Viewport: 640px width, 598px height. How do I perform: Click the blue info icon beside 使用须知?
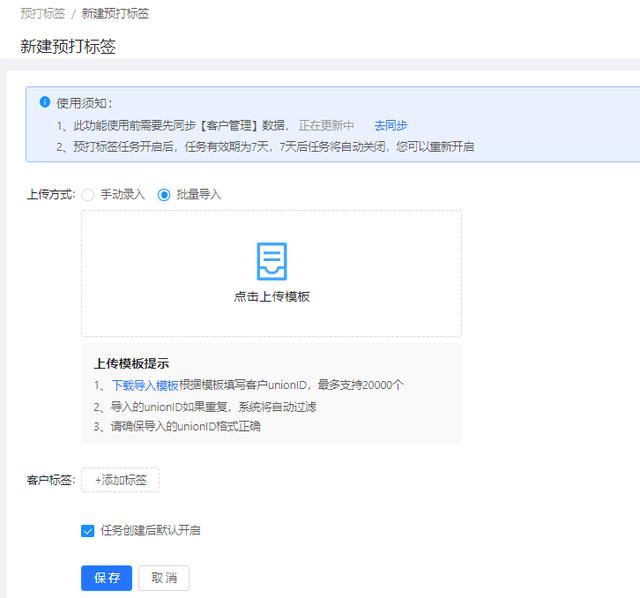click(x=44, y=102)
